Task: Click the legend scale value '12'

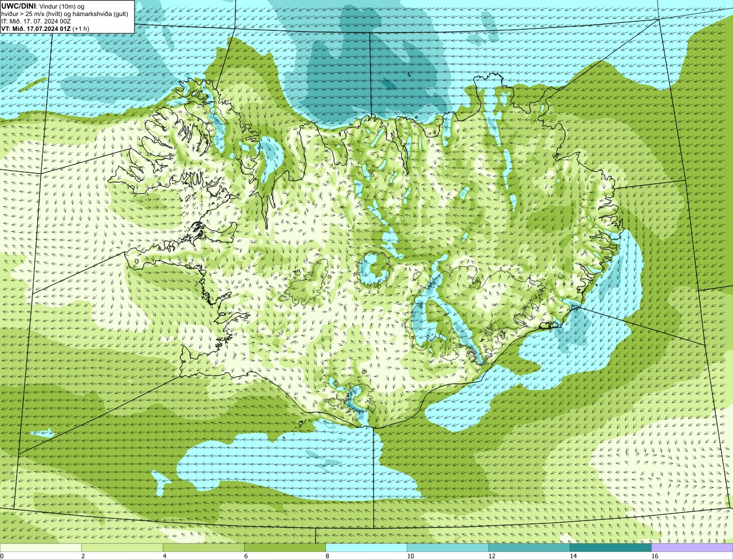Action: click(x=492, y=556)
